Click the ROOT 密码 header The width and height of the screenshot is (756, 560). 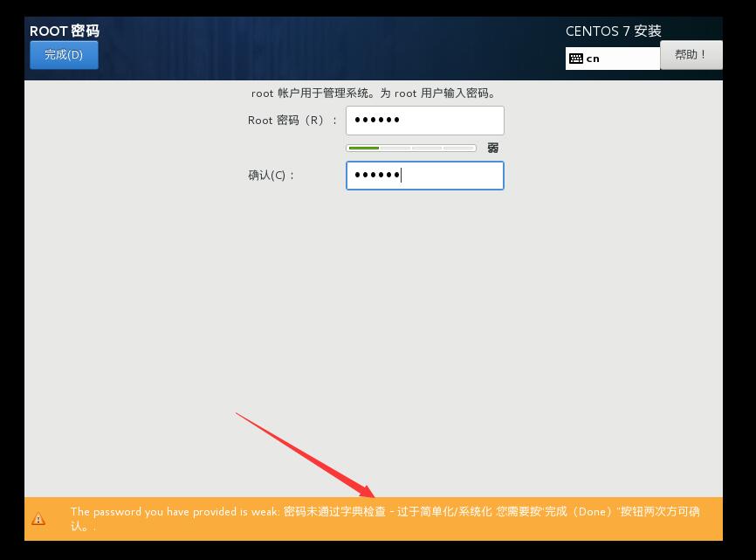click(x=65, y=31)
